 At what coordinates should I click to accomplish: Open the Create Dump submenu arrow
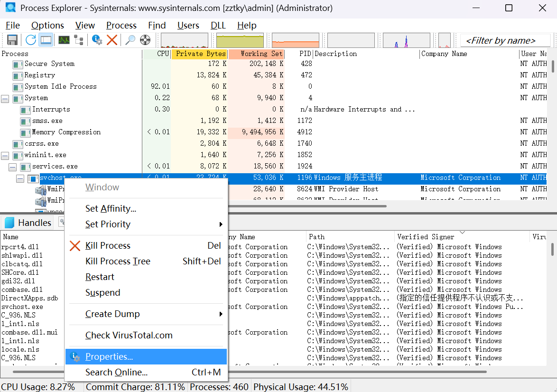(x=221, y=314)
